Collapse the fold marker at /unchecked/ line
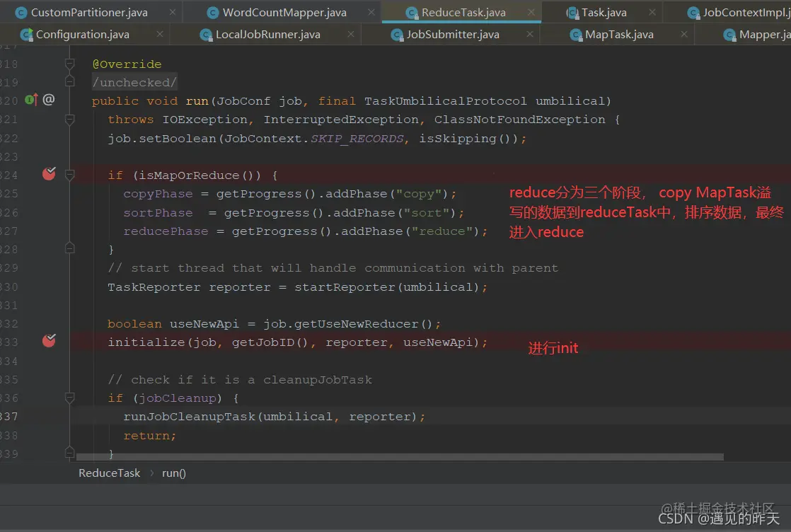 (69, 81)
